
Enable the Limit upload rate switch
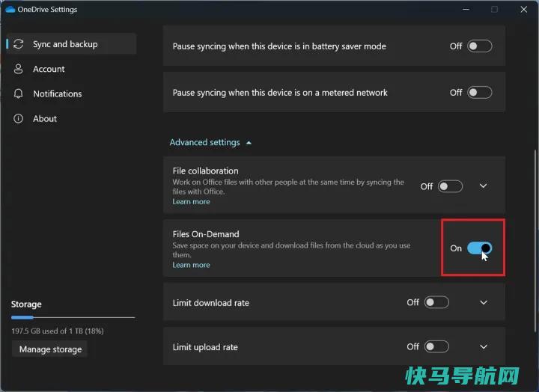click(436, 346)
